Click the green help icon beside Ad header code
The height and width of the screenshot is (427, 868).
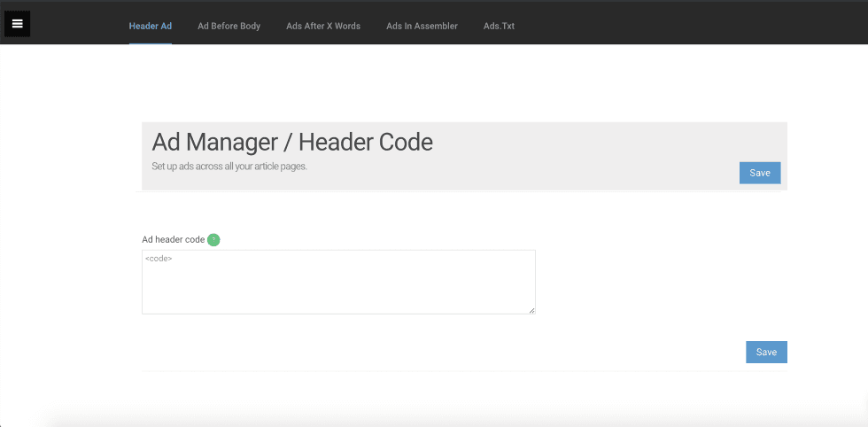(213, 239)
